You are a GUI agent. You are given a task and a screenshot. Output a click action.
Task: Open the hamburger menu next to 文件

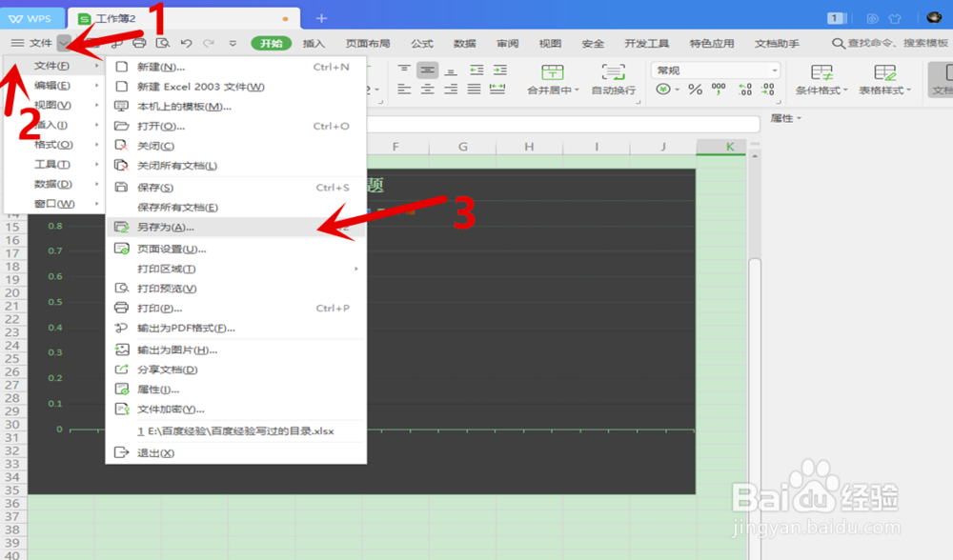pos(17,43)
